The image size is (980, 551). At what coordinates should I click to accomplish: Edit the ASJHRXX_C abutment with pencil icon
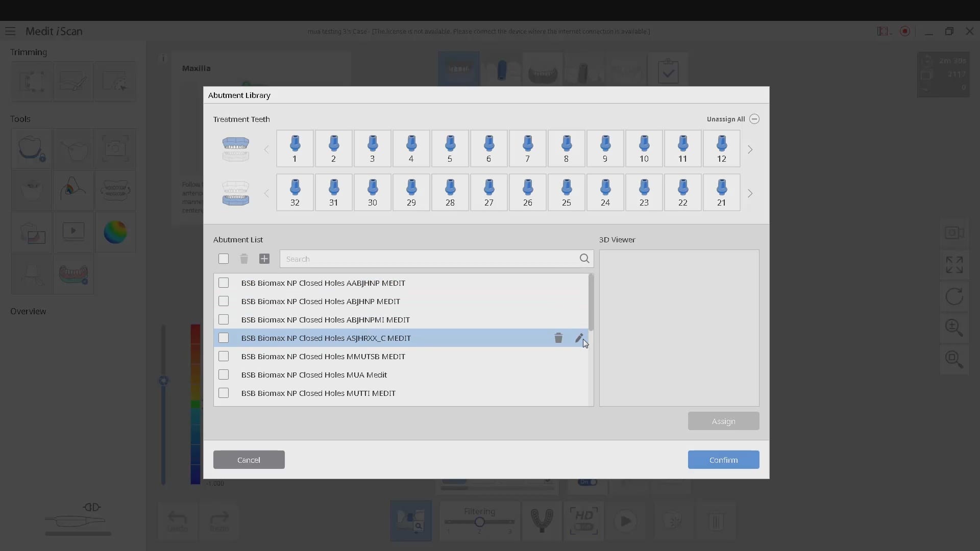[579, 338]
